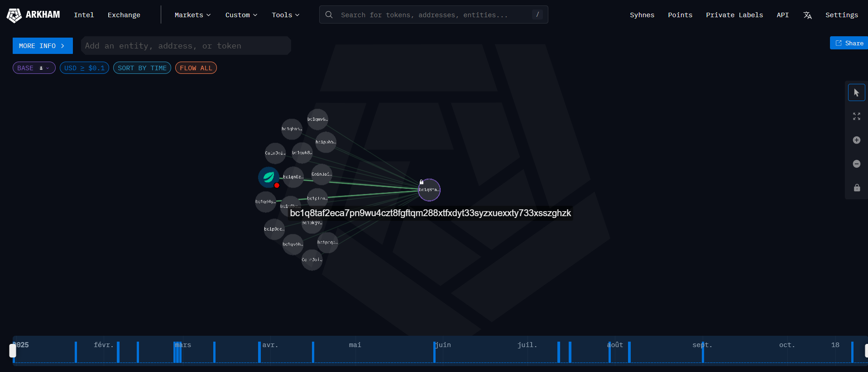Select the bc1ptrn node
The width and height of the screenshot is (868, 372).
(x=317, y=198)
